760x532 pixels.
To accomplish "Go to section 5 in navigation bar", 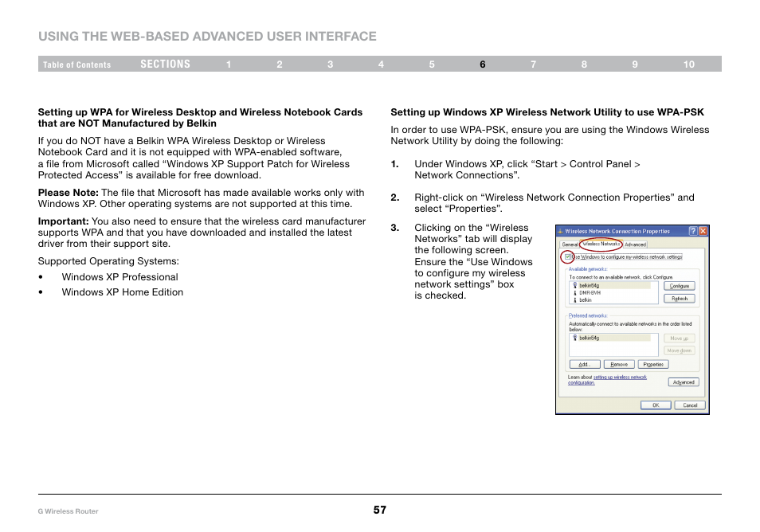I will click(432, 65).
